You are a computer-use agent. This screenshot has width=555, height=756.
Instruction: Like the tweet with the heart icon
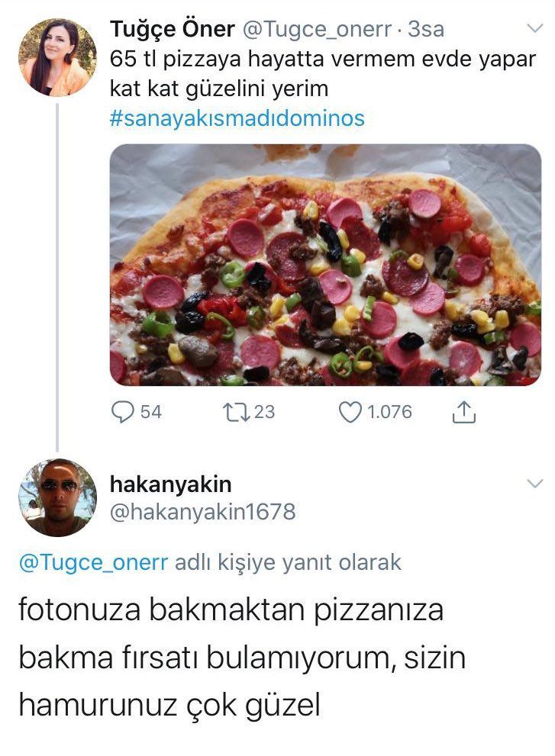tap(350, 412)
